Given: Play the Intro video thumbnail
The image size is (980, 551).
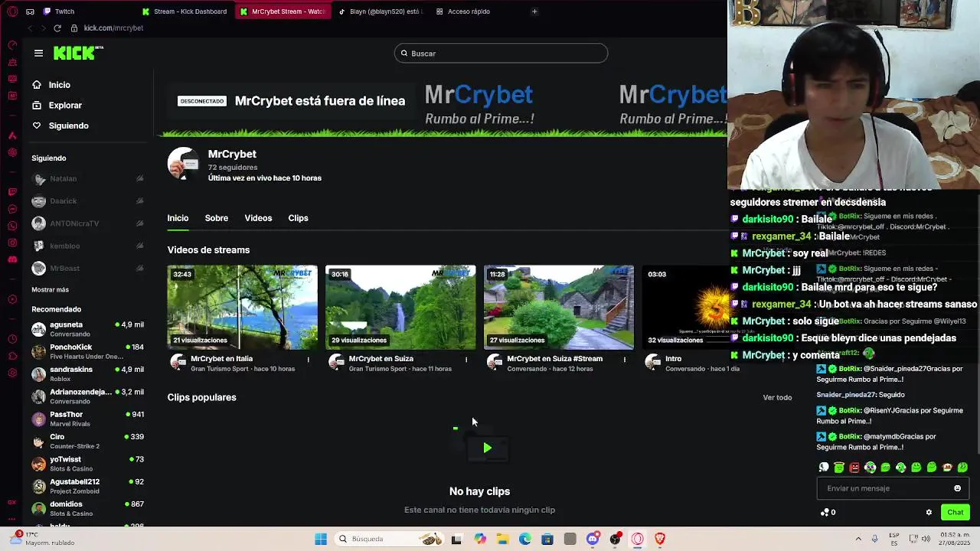Looking at the screenshot, I should (x=684, y=307).
